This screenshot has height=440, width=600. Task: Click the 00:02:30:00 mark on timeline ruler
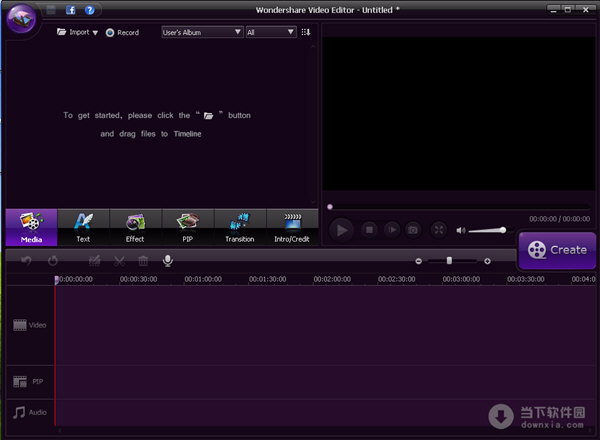coord(396,279)
